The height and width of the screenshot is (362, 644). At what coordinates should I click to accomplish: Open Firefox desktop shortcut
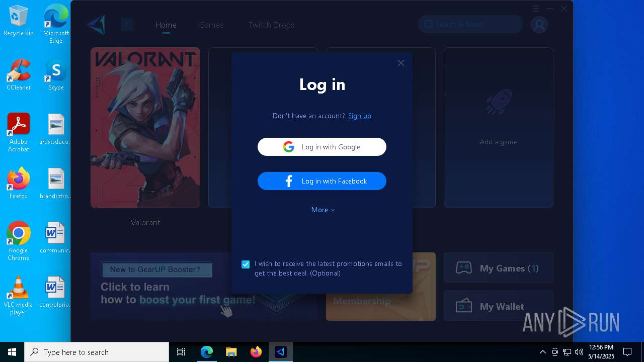[19, 184]
